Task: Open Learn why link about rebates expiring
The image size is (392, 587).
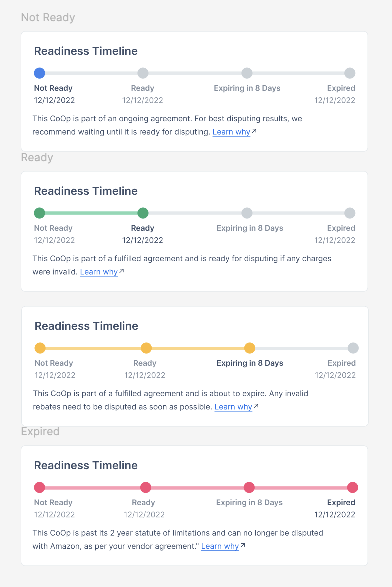Action: coord(233,407)
